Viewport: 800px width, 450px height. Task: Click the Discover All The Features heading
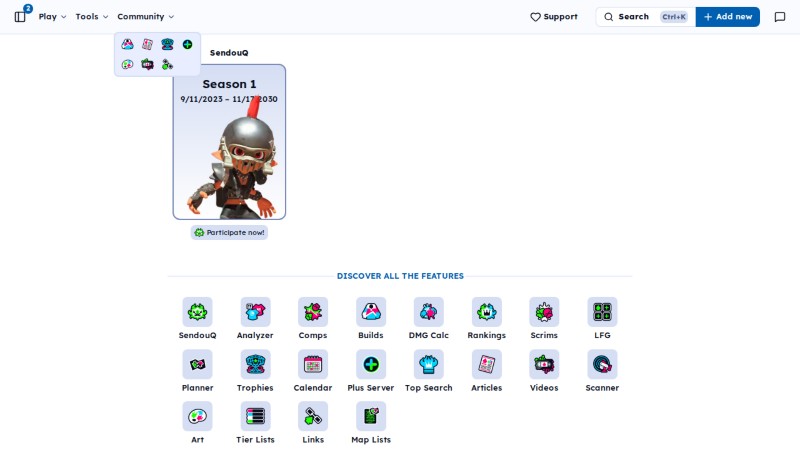(x=400, y=276)
